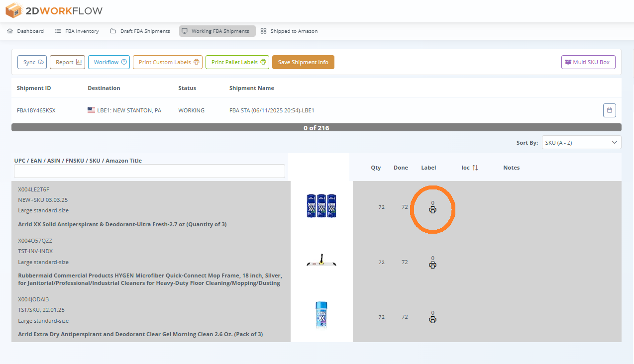
Task: Open the calendar icon on the shipment row
Action: [609, 110]
